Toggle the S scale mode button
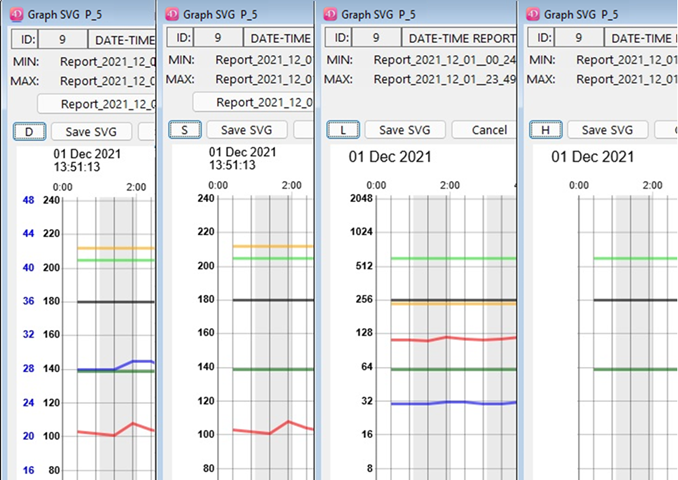Viewport: 678px width, 480px height. point(185,130)
